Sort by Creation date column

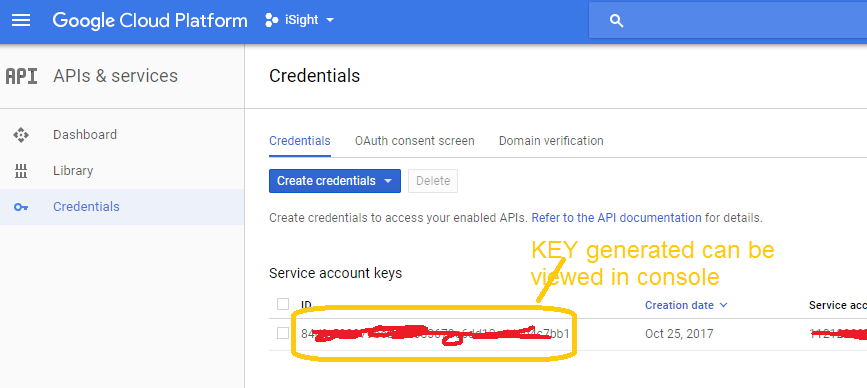(679, 305)
